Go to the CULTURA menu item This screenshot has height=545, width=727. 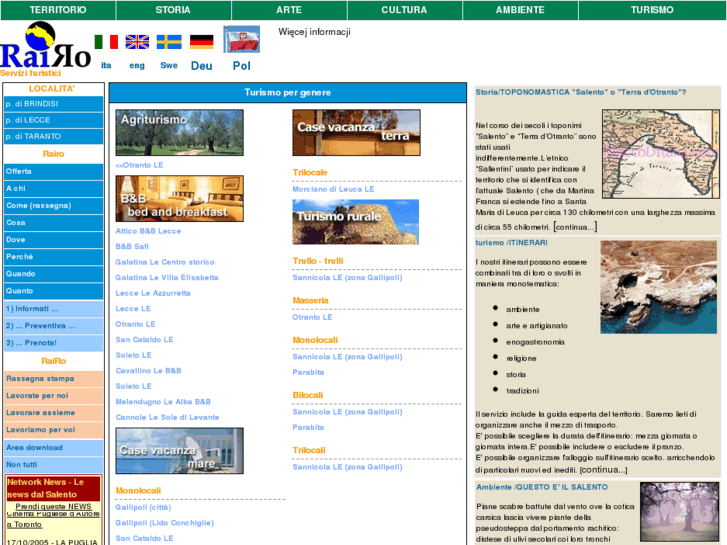pyautogui.click(x=404, y=10)
